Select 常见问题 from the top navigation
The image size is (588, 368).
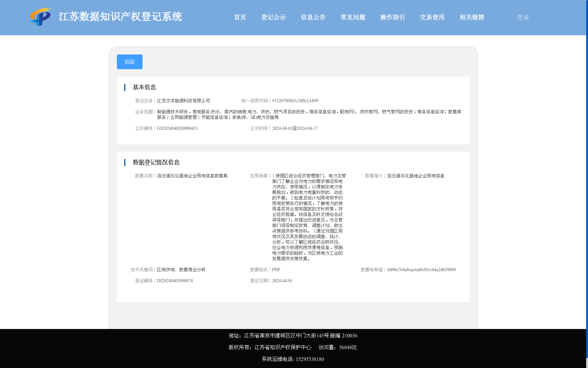[353, 17]
